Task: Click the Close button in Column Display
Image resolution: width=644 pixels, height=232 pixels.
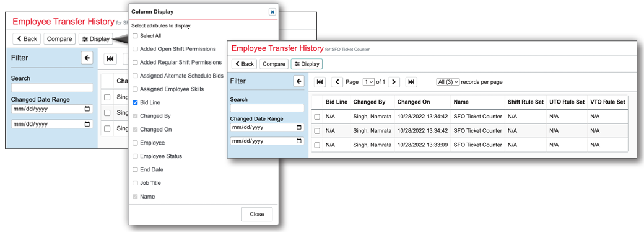Action: (257, 214)
